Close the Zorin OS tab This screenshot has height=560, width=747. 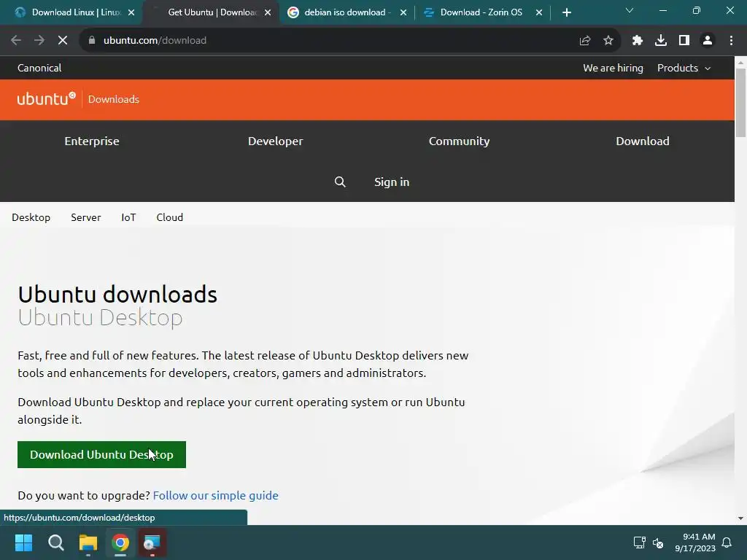(x=539, y=12)
